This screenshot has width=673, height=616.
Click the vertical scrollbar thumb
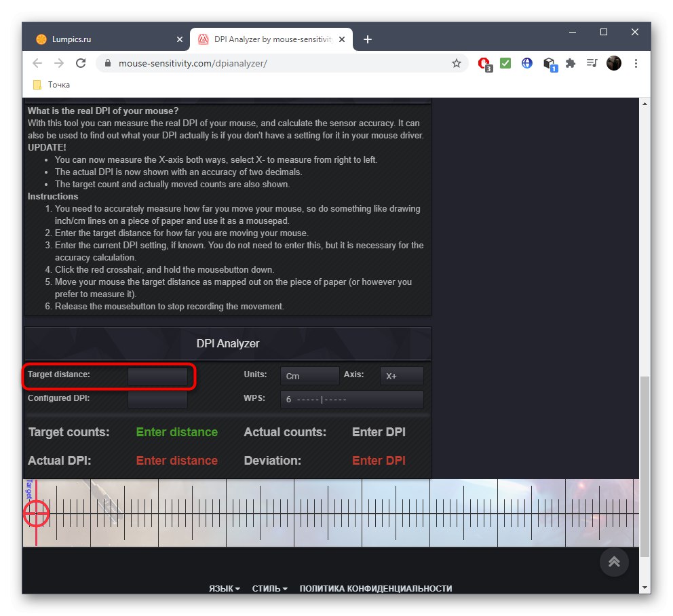pos(645,467)
